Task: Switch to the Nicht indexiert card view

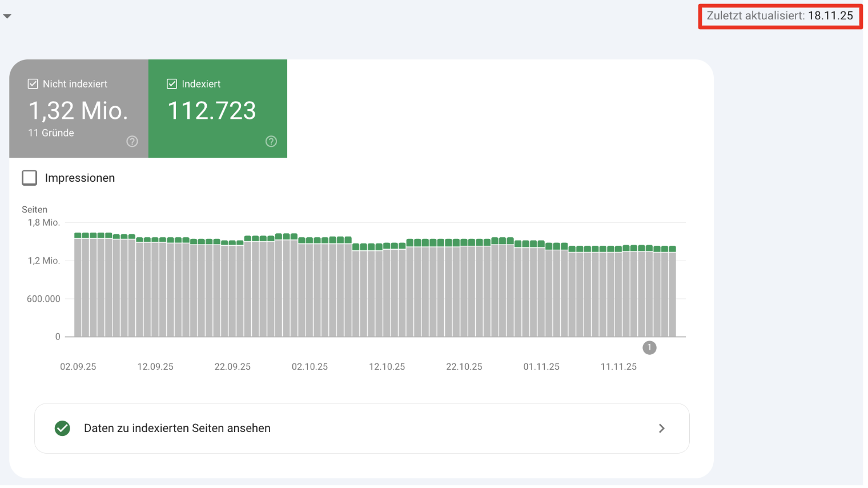Action: (x=78, y=109)
